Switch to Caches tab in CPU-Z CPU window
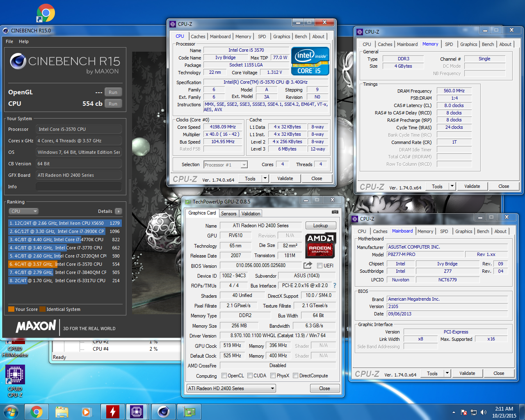The width and height of the screenshot is (525, 420). pyautogui.click(x=198, y=37)
